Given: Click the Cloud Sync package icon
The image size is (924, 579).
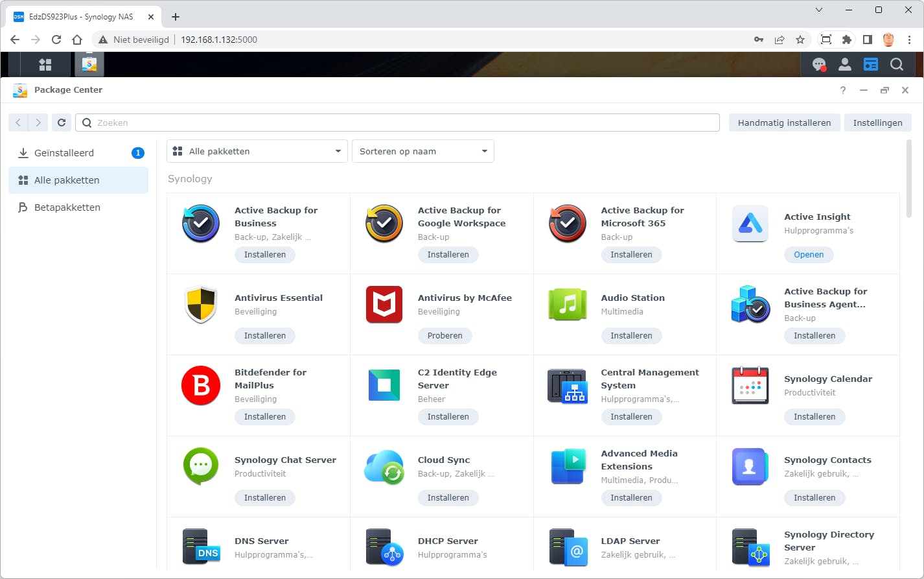Looking at the screenshot, I should coord(384,467).
